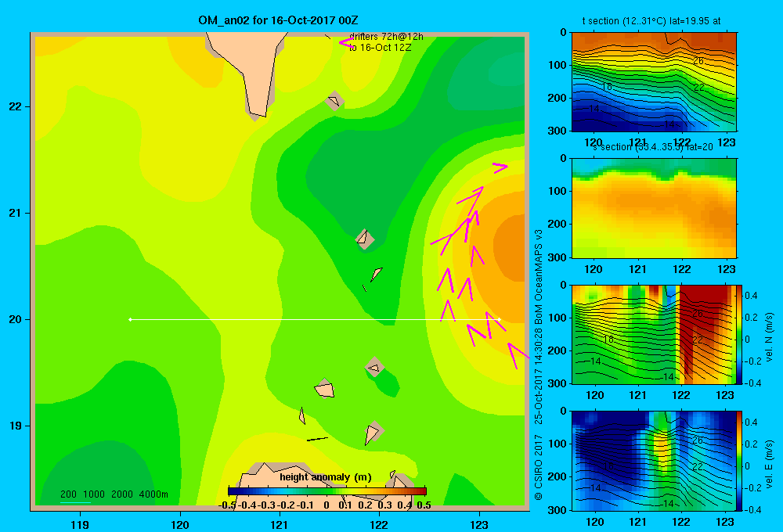
Task: Click the '-0.5' value on the height anomaly scale
Action: click(x=227, y=505)
